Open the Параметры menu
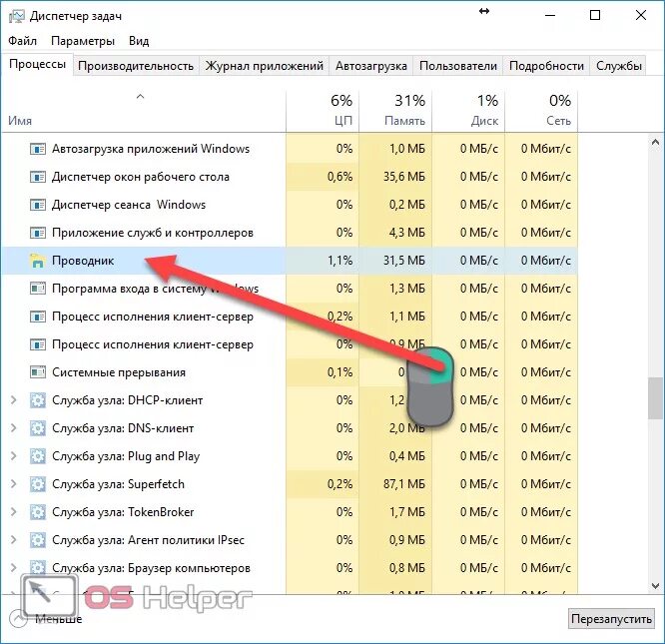This screenshot has width=665, height=644. tap(83, 41)
